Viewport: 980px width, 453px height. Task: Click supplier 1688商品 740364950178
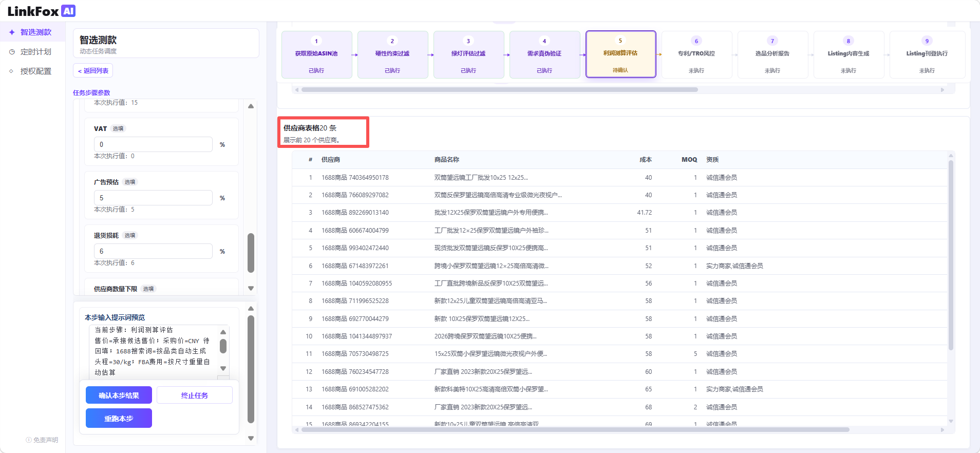(355, 178)
